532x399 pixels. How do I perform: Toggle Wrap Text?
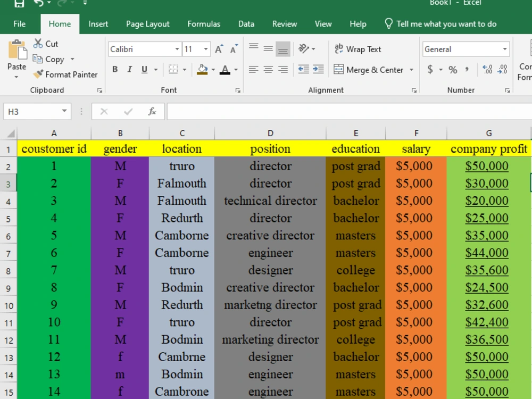pyautogui.click(x=358, y=49)
